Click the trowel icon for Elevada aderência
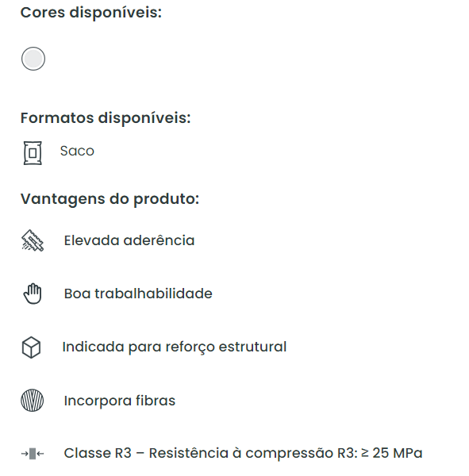Viewport: 469px width, 476px height. pos(33,240)
